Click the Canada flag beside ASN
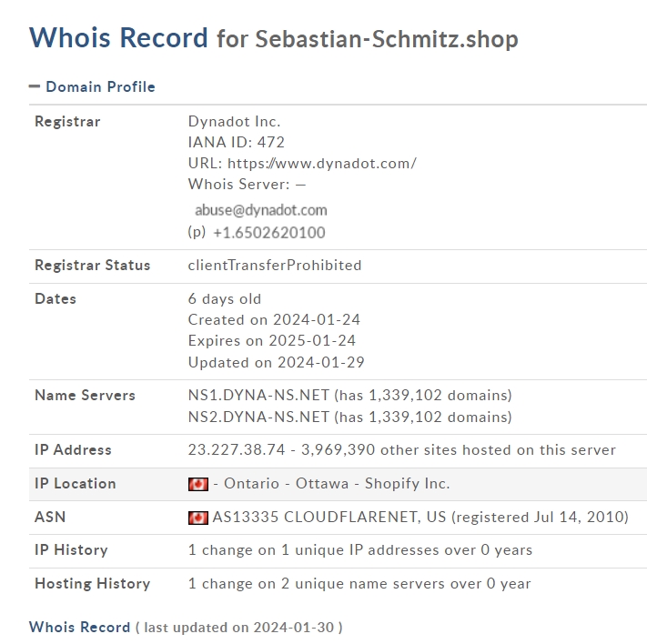647x644 pixels. click(x=198, y=518)
